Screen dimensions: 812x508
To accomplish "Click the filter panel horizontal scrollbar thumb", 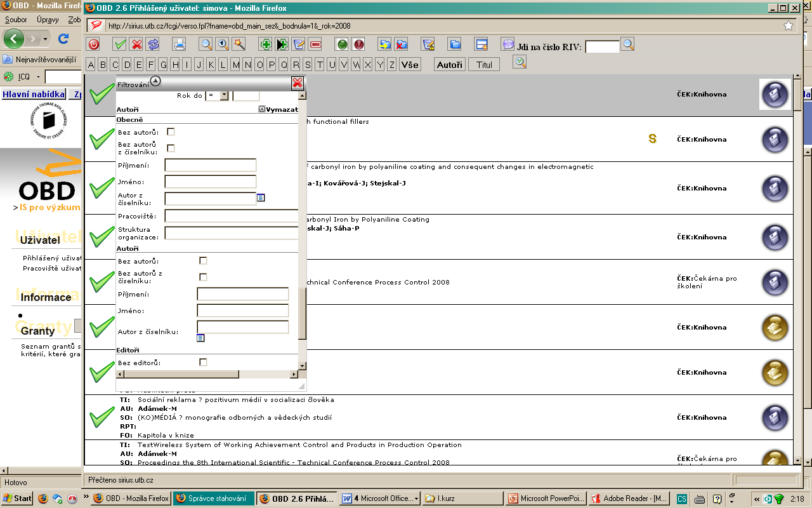I will (x=181, y=374).
